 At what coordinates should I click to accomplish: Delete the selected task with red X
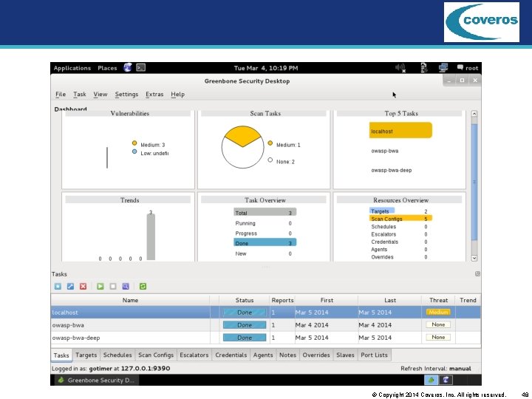pos(83,287)
